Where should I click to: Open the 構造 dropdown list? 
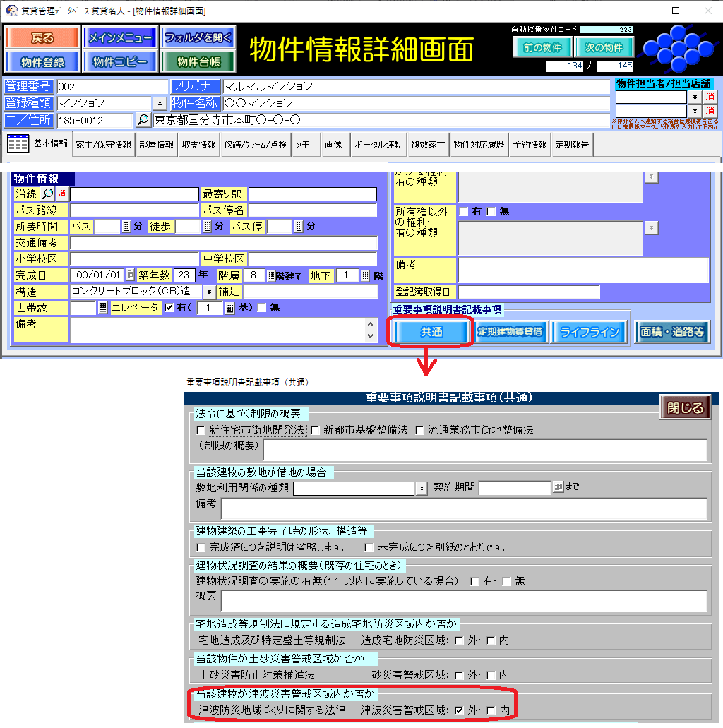209,292
